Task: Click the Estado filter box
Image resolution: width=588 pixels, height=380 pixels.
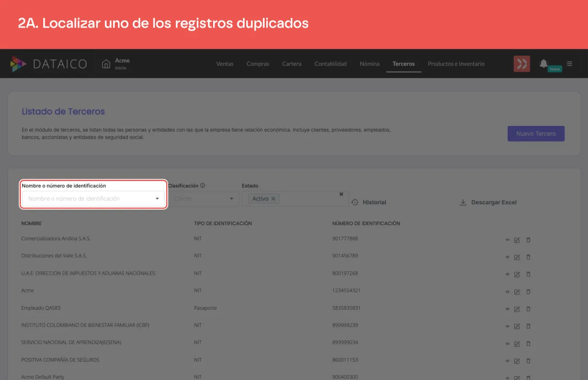Action: tap(295, 199)
